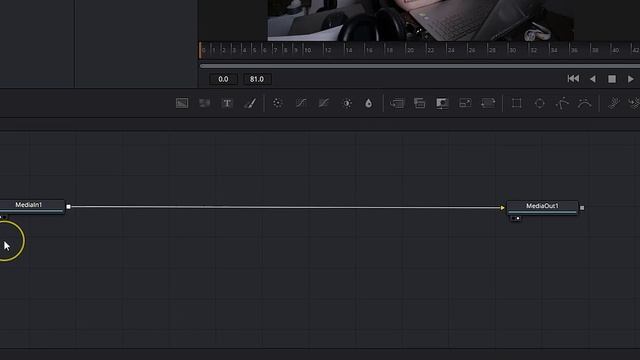Add a pEmitter particle node
This screenshot has width=640, height=360.
613,103
